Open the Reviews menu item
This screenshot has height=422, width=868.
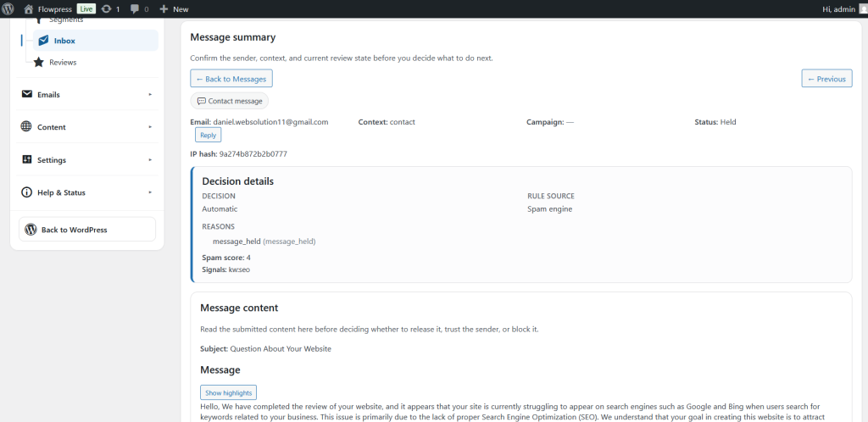click(x=95, y=63)
